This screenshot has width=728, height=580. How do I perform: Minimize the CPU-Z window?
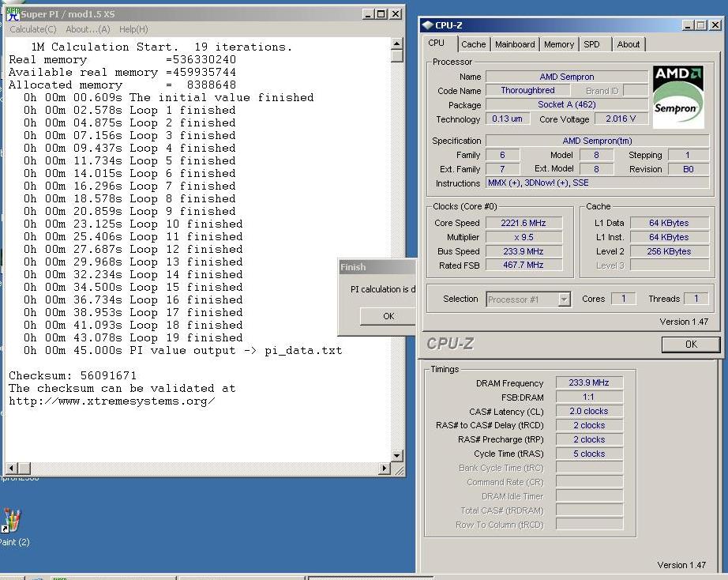689,25
